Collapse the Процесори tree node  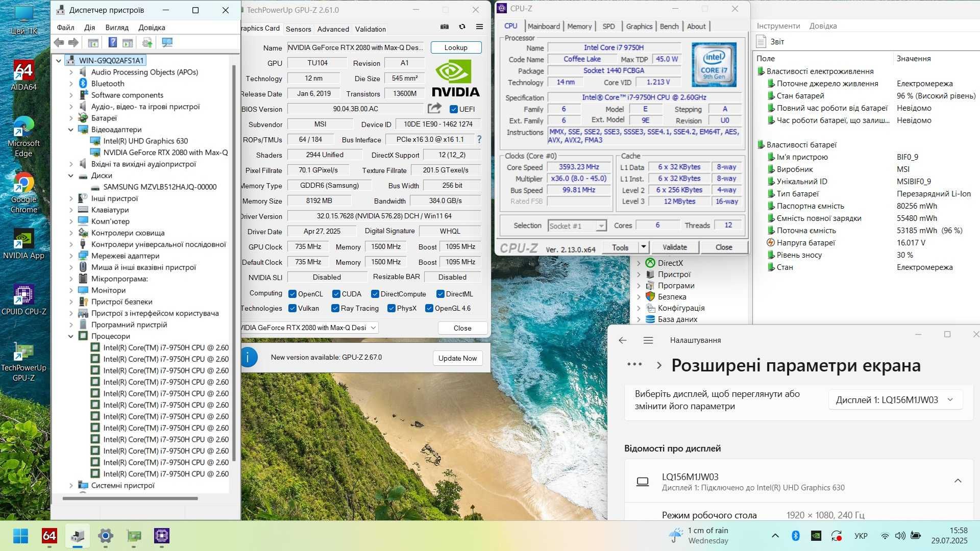pyautogui.click(x=71, y=336)
